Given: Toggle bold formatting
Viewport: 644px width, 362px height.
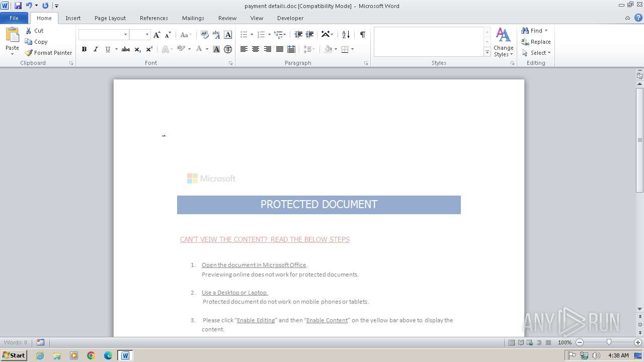Looking at the screenshot, I should tap(84, 49).
